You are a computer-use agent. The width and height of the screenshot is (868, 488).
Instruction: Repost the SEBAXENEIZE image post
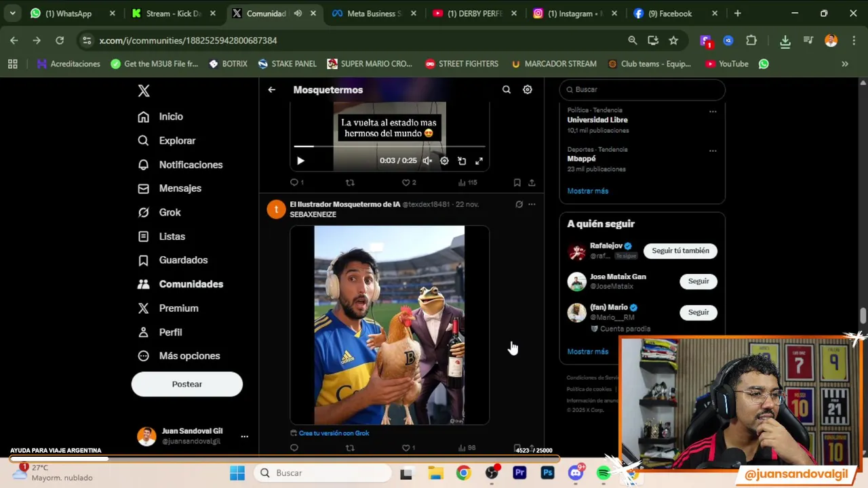pos(350,448)
